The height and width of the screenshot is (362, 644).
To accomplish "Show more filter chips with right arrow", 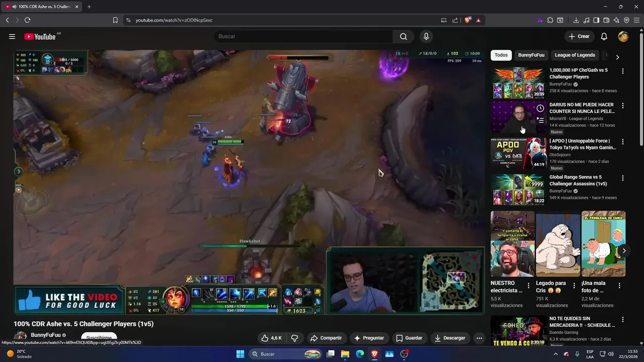I will [x=617, y=57].
